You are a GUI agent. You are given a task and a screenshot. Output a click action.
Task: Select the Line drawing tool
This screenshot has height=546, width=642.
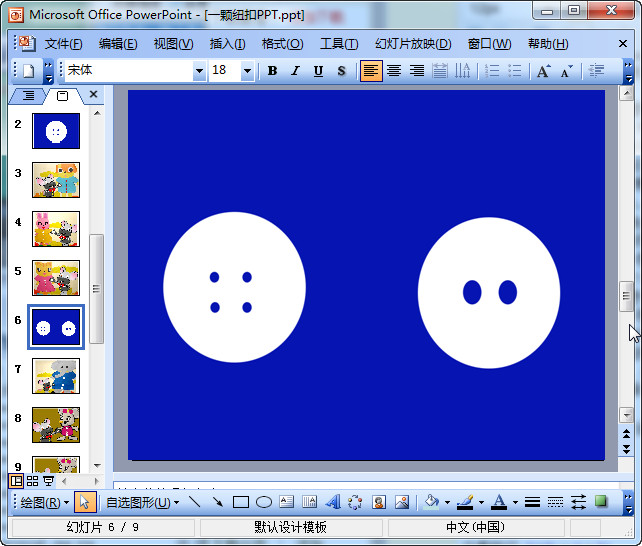click(x=195, y=502)
